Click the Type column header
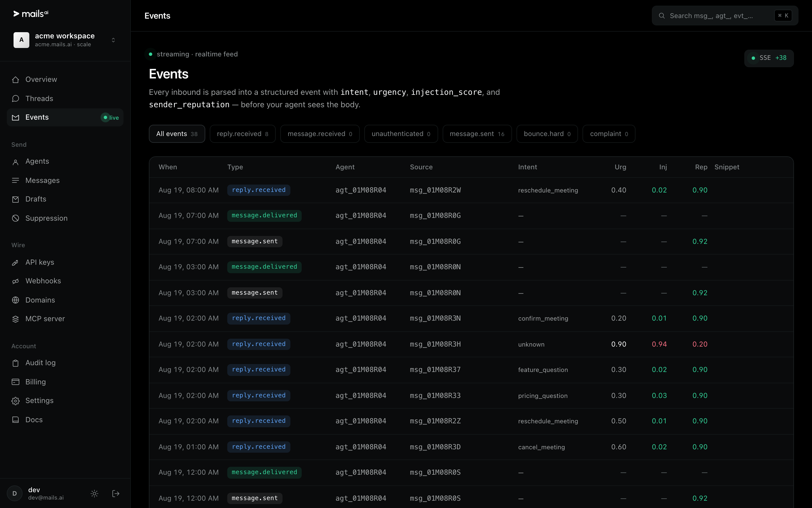Viewport: 812px width, 508px height. 235,167
